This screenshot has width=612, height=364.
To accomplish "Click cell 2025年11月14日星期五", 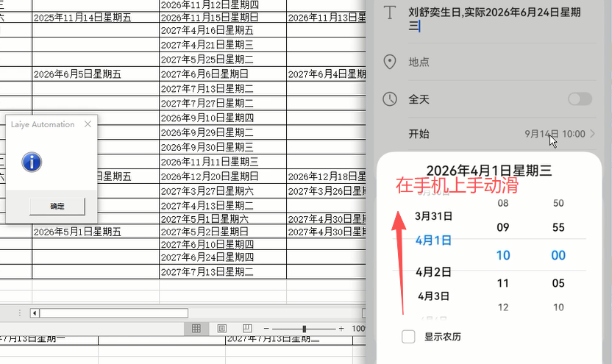I will [x=96, y=17].
